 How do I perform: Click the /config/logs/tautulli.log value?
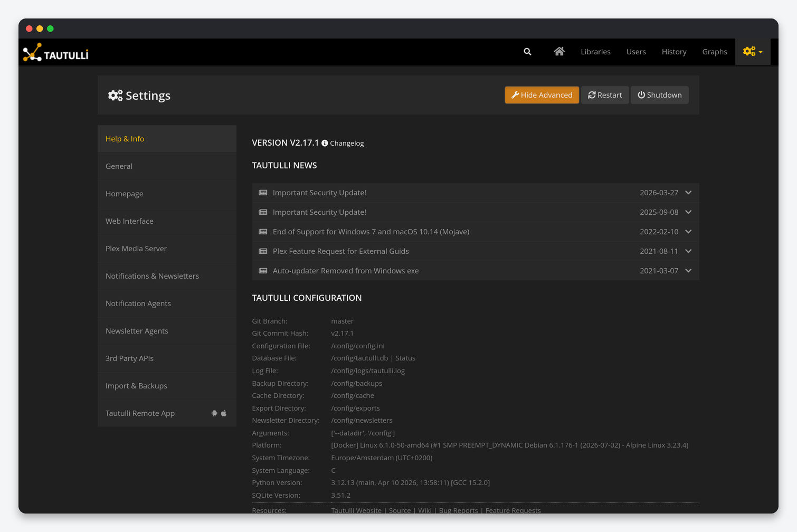(x=368, y=371)
